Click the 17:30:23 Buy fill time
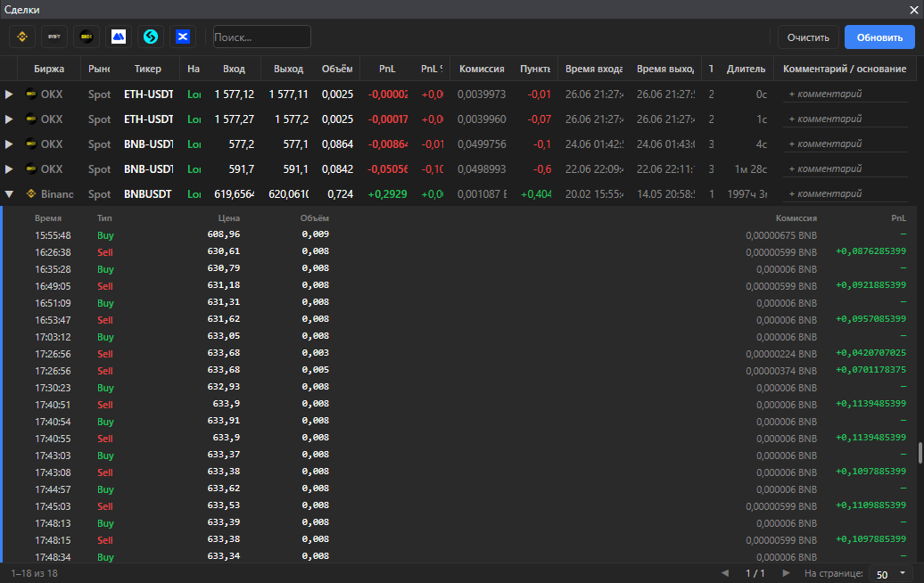The height and width of the screenshot is (583, 924). (53, 388)
